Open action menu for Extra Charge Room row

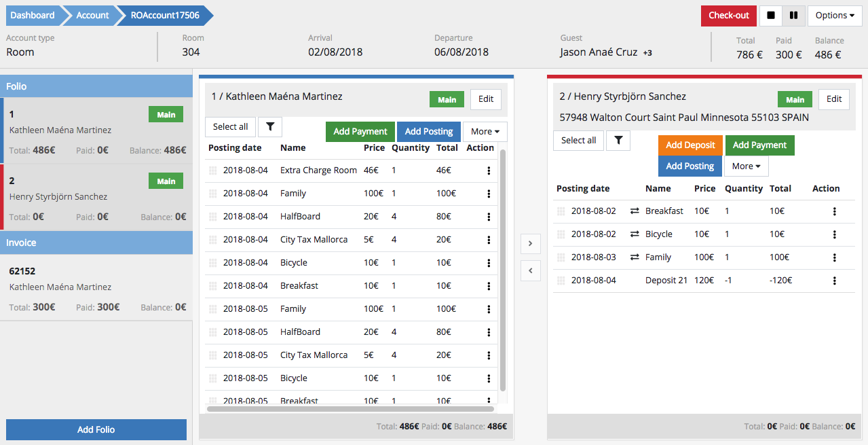click(x=489, y=171)
